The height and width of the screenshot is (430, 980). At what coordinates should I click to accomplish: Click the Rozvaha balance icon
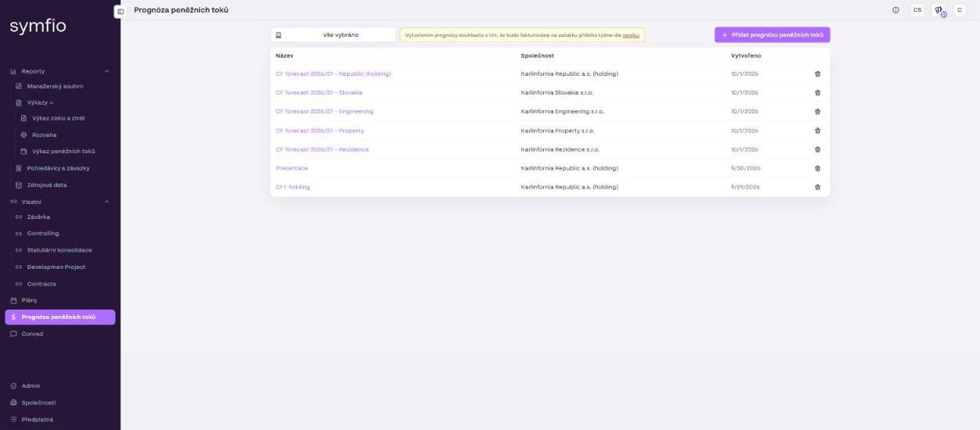23,135
